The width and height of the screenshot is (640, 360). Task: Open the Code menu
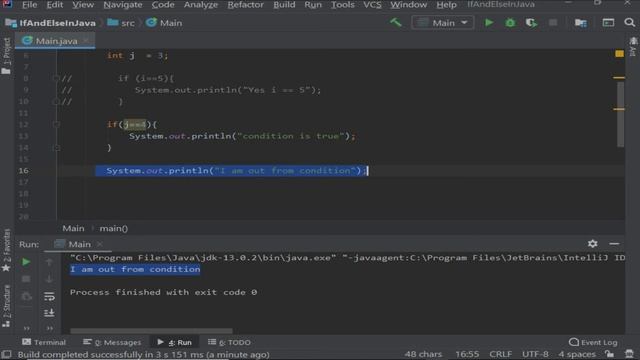[163, 5]
